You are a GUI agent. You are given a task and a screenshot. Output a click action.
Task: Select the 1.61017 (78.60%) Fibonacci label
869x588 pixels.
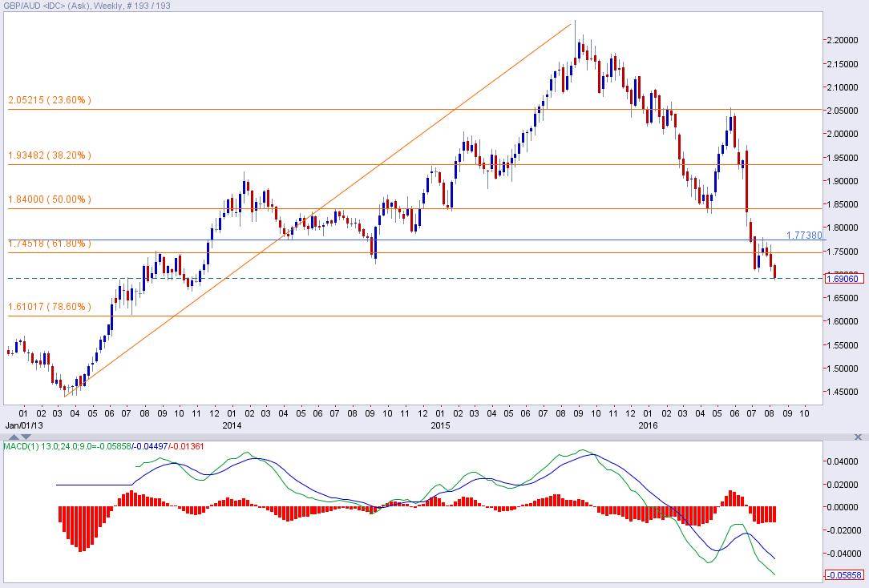(50, 307)
